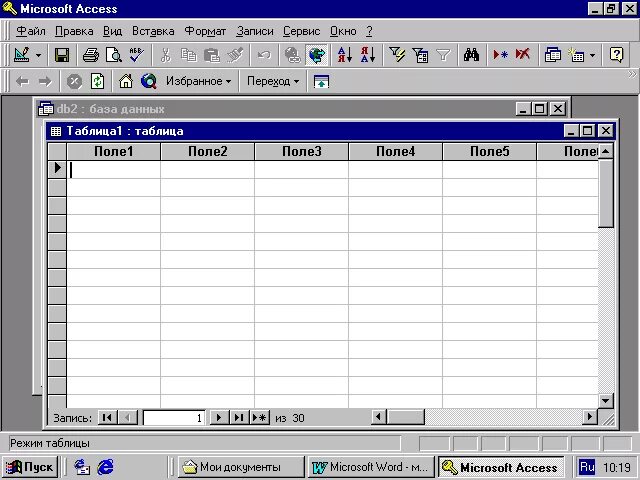Stop current jump icon

click(74, 81)
